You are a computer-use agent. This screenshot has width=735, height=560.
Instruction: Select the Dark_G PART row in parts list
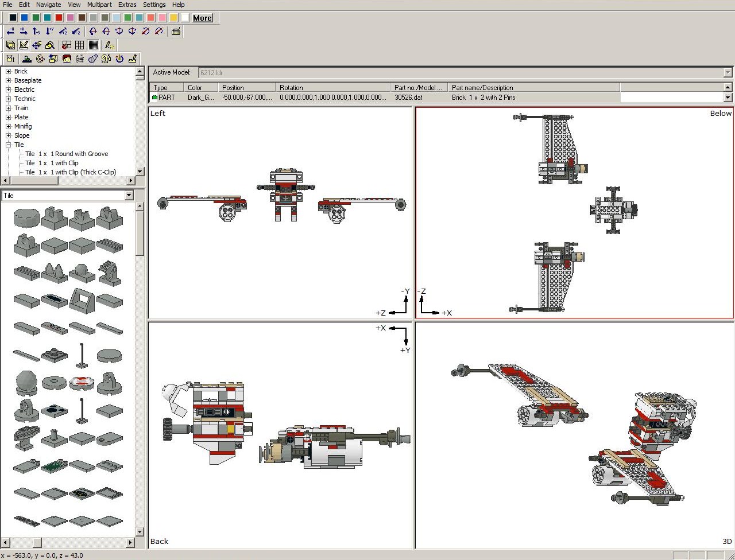(x=385, y=98)
